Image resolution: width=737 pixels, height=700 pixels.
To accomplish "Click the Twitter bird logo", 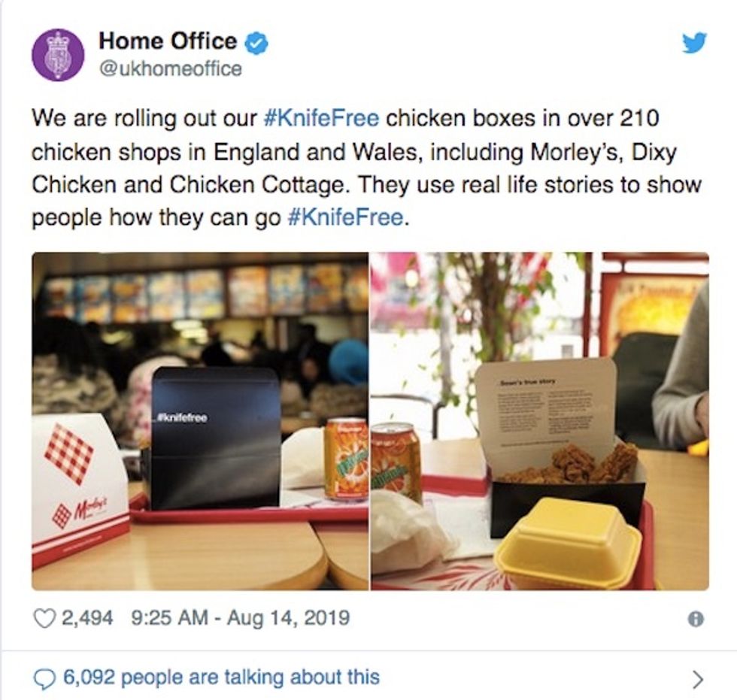I will (694, 42).
